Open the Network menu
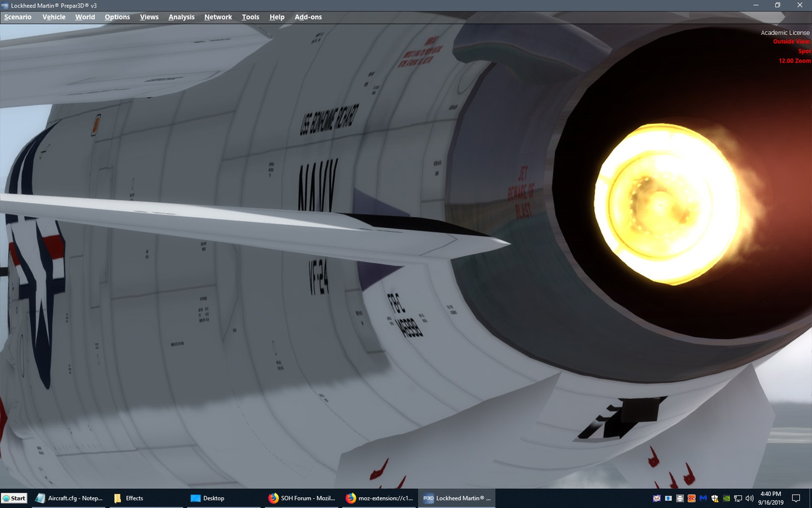Screen dimensions: 812x508 point(218,17)
